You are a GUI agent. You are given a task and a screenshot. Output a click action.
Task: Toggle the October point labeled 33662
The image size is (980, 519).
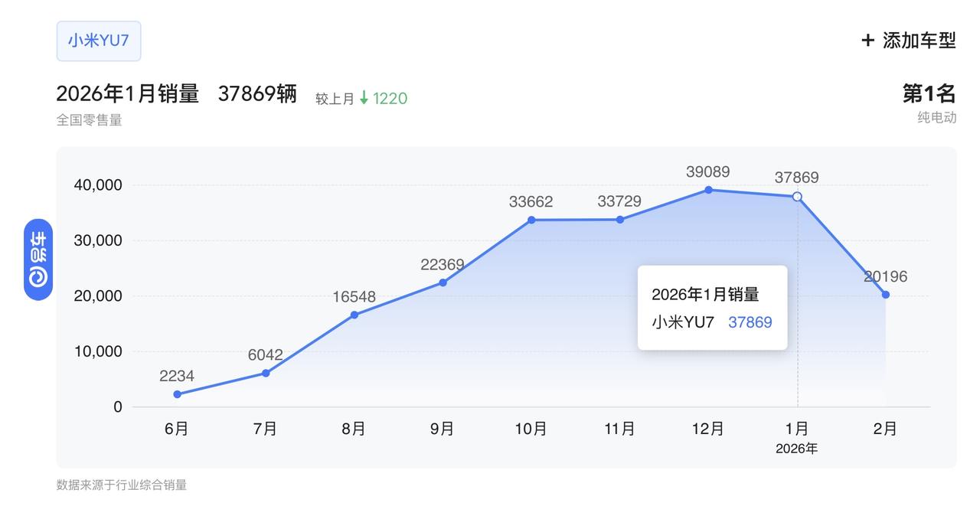(531, 220)
